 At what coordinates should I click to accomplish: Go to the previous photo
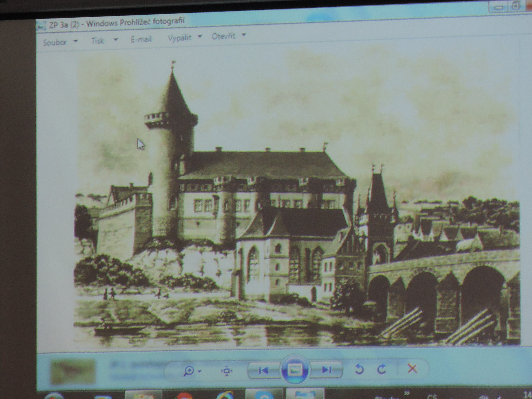(x=264, y=370)
